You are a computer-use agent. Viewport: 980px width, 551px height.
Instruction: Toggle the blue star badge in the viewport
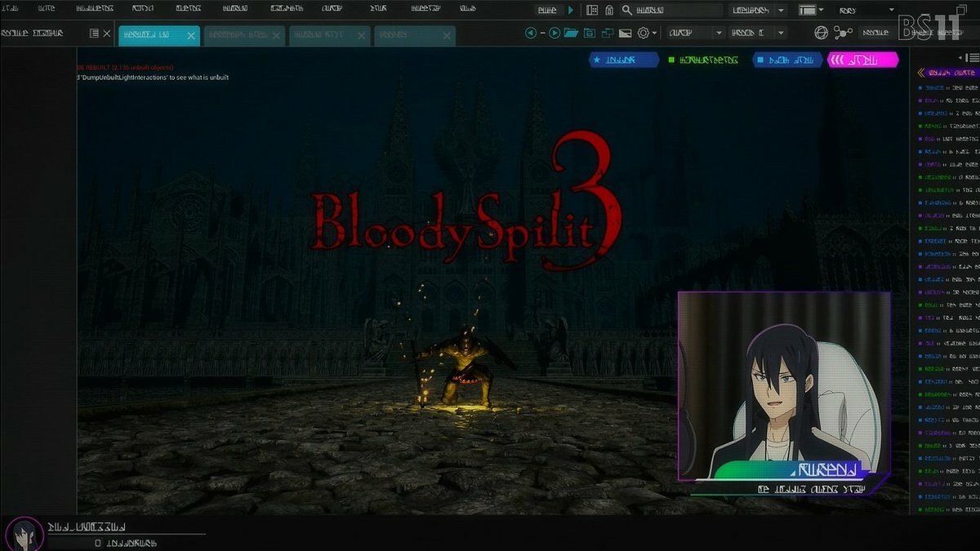tap(624, 60)
